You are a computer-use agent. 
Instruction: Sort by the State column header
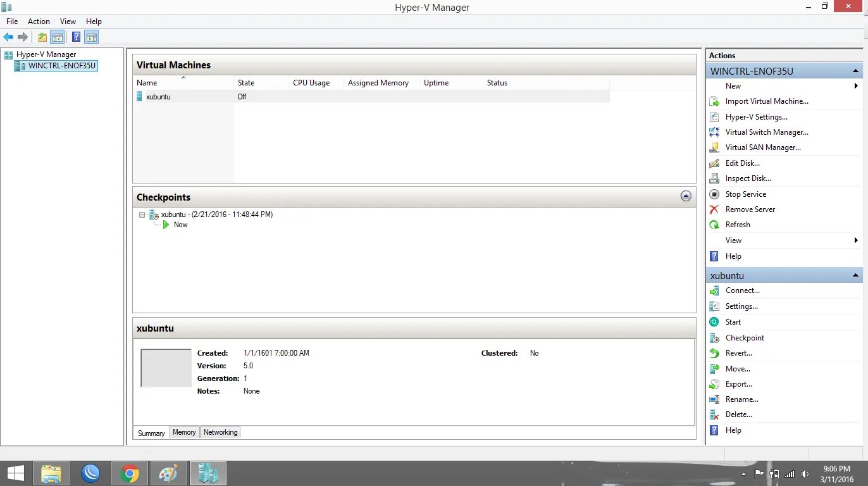(261, 83)
